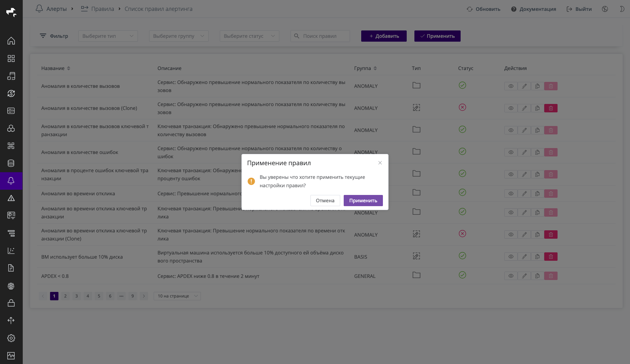This screenshot has height=364, width=630.
Task: Click folder type icon of APDEX < 0.8 row
Action: click(x=416, y=275)
